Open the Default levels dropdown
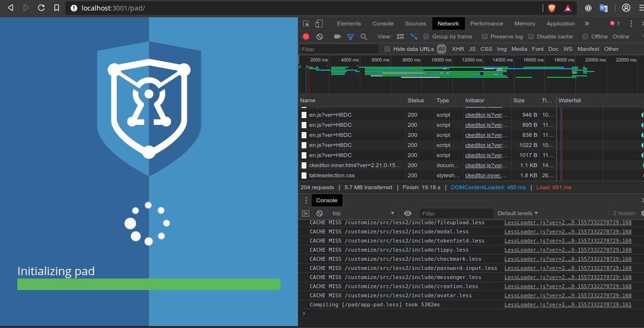644x328 pixels. click(517, 213)
